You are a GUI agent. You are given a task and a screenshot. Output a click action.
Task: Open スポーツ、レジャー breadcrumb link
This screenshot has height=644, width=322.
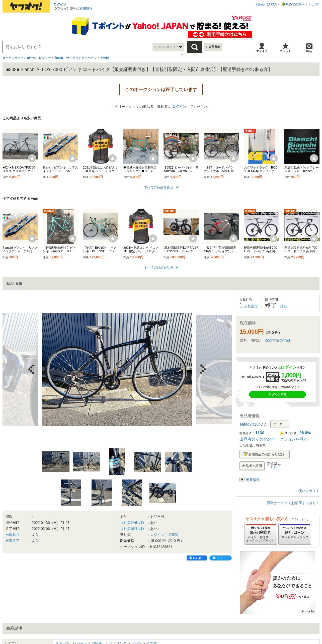(x=37, y=58)
